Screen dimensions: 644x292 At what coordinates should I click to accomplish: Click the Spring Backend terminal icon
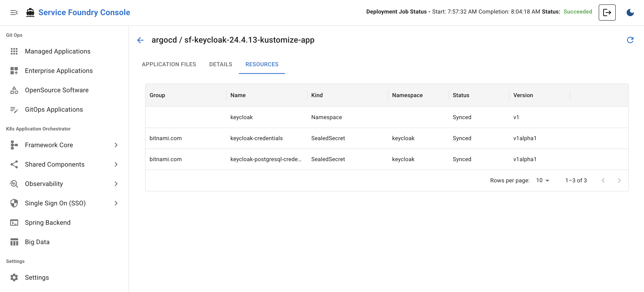14,223
